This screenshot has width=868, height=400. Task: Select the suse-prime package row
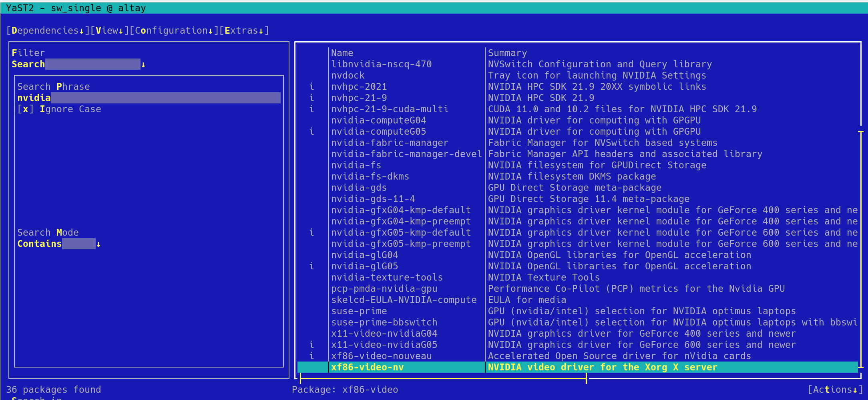click(577, 311)
